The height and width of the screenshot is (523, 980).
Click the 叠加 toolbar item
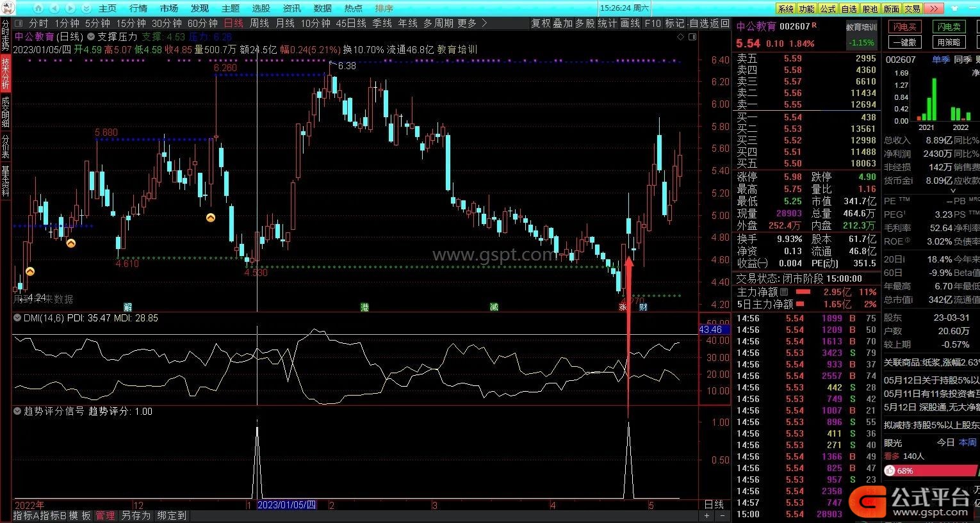(x=563, y=23)
